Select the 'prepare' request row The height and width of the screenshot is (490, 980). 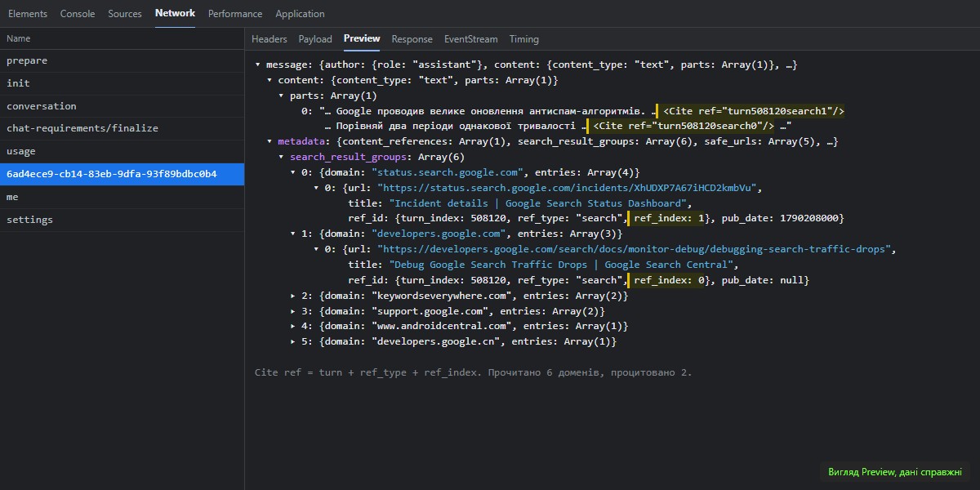click(x=122, y=60)
